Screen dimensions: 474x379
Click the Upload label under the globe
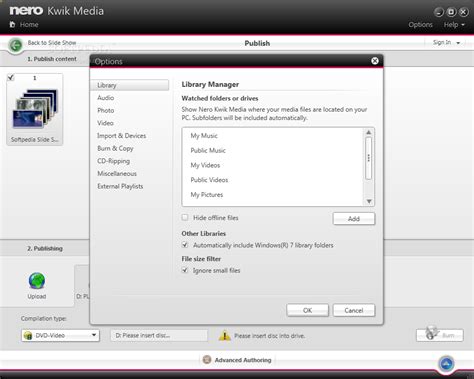point(37,296)
